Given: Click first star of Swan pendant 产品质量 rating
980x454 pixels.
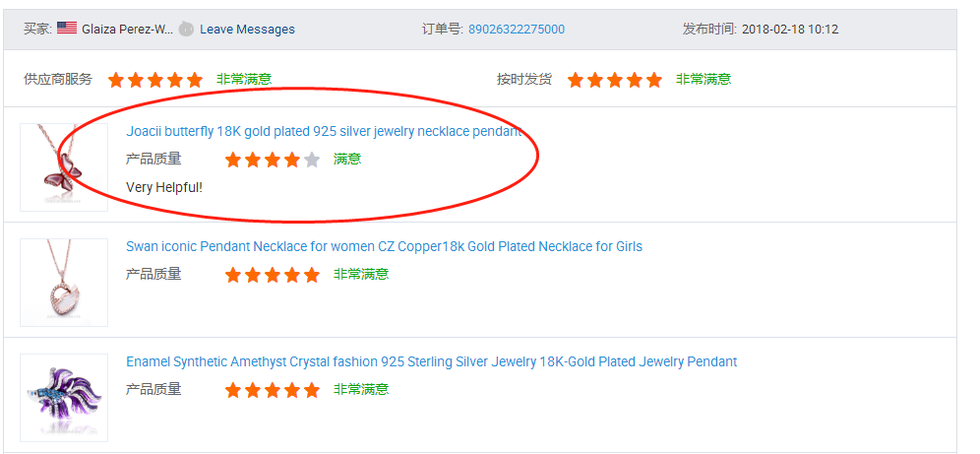Looking at the screenshot, I should [233, 275].
